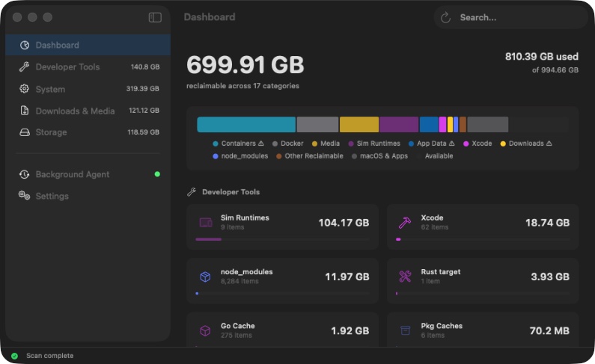Click the 699.91 GB reclaimable total
The height and width of the screenshot is (364, 595).
click(x=245, y=65)
